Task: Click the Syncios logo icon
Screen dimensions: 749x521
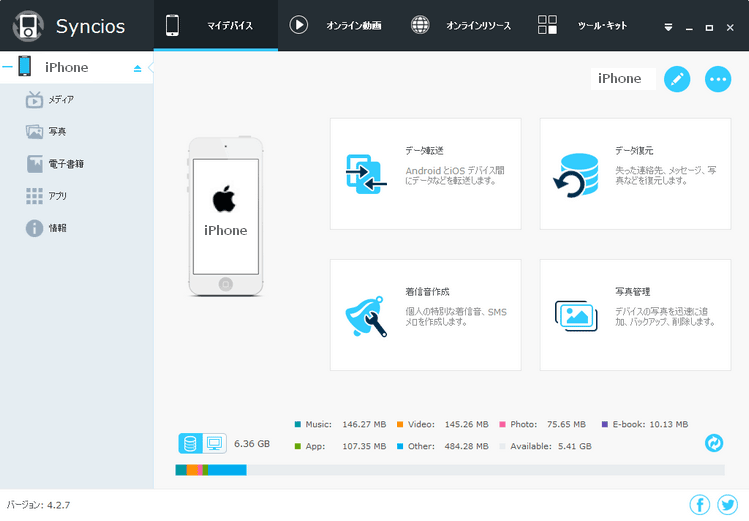Action: pyautogui.click(x=28, y=26)
